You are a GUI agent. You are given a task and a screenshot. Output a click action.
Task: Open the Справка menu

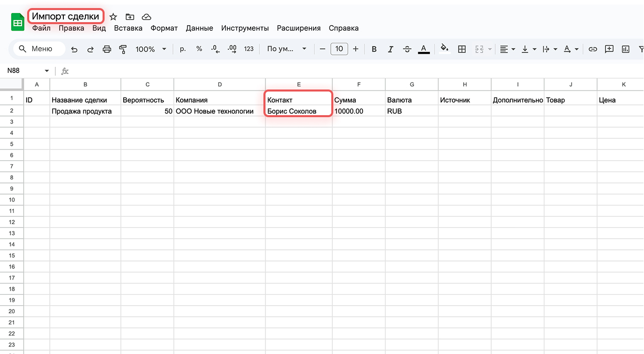pos(344,28)
